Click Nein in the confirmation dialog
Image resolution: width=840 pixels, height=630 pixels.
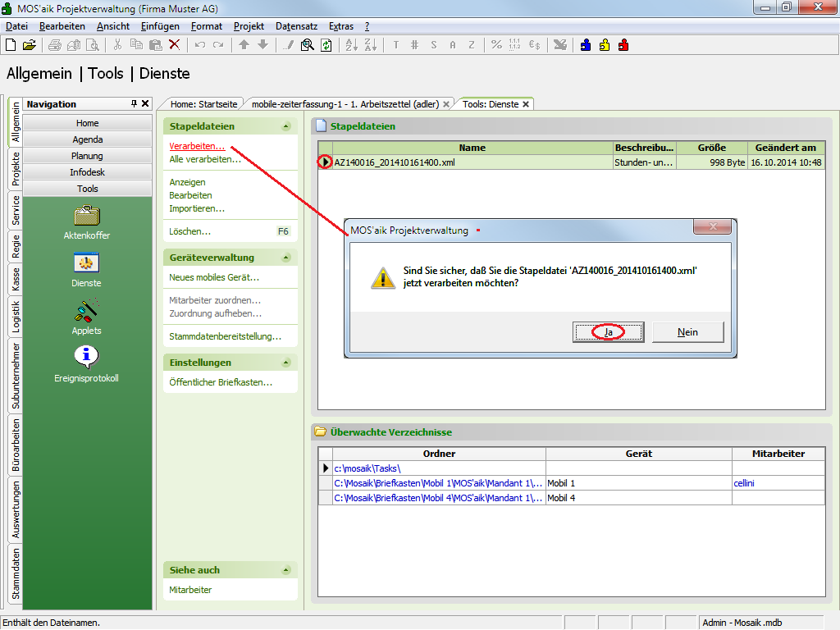687,331
